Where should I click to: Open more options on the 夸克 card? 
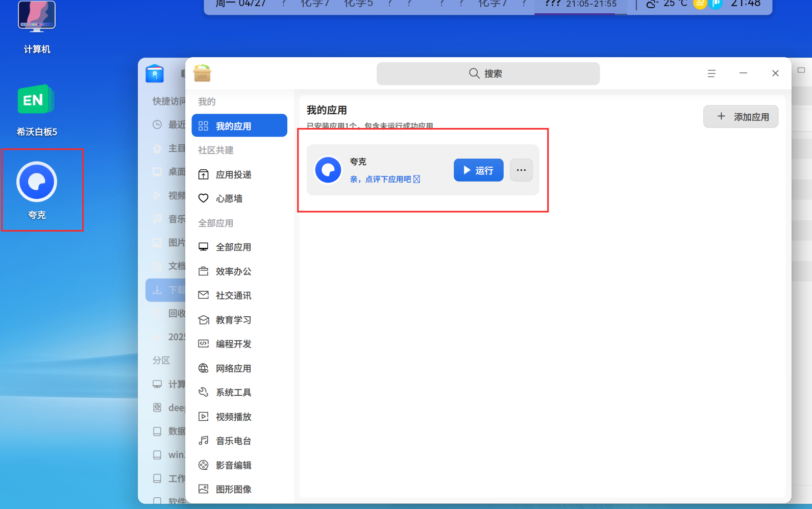tap(521, 170)
